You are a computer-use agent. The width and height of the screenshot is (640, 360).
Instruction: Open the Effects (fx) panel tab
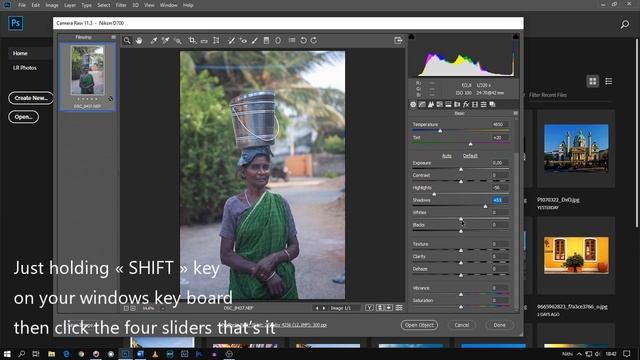click(466, 104)
